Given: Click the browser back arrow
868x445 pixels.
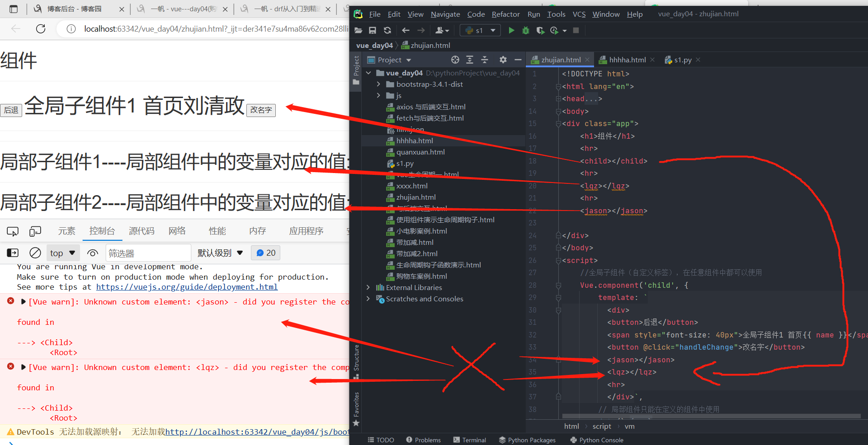Looking at the screenshot, I should [x=16, y=29].
